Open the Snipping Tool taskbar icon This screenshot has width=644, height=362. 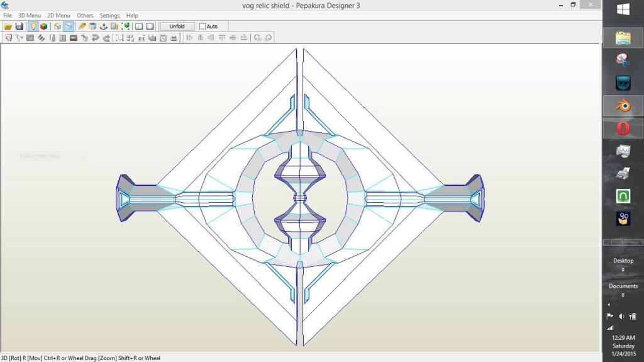tap(623, 60)
